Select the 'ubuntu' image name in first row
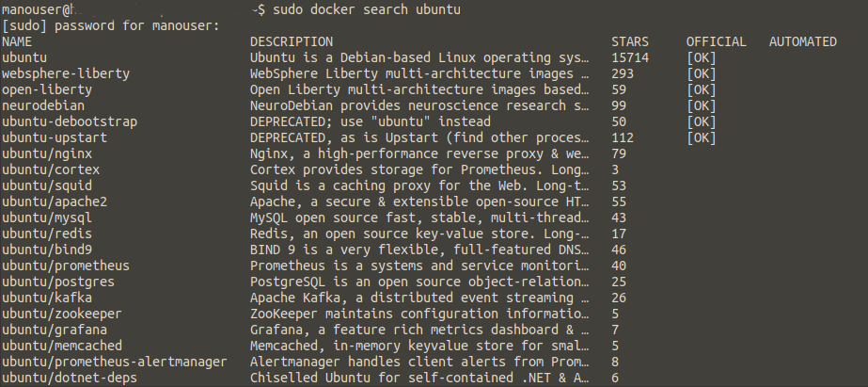 tap(24, 57)
